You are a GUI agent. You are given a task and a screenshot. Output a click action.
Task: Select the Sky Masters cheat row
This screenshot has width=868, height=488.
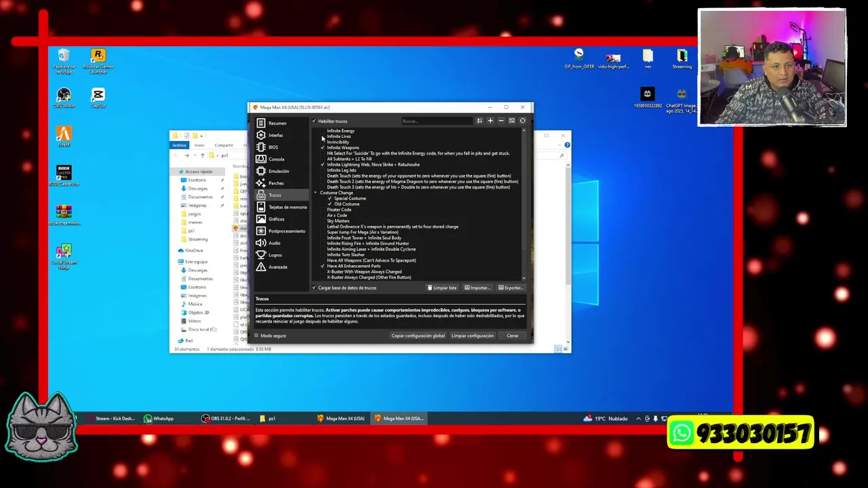tap(338, 221)
